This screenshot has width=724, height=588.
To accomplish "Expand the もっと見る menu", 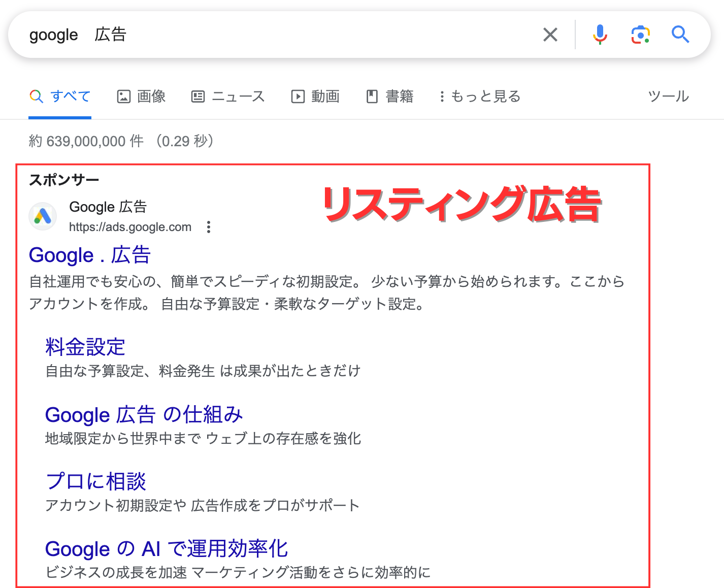I will 480,96.
